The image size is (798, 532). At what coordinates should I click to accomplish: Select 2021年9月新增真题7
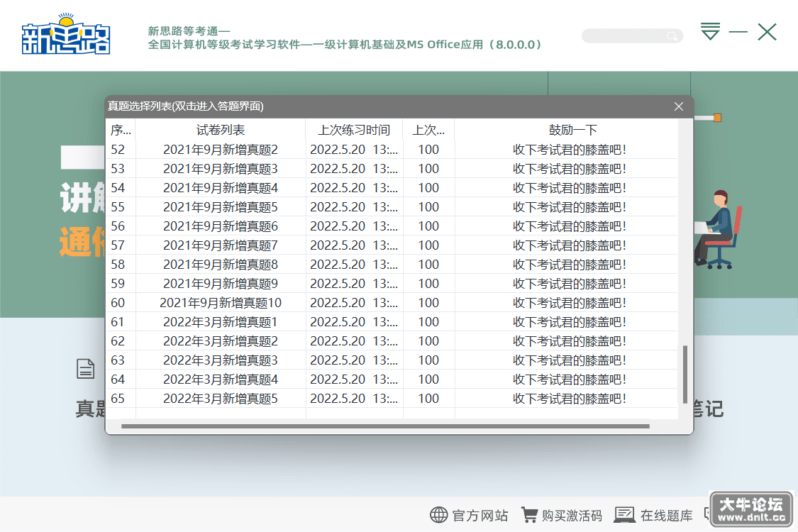point(221,245)
